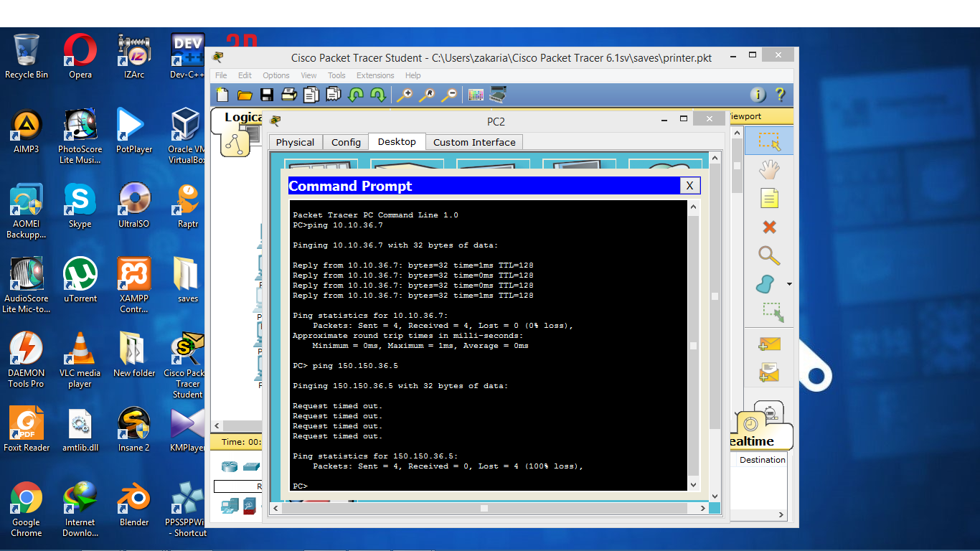Select the Move Layout hand tool
Screen dimensions: 980x551
(x=769, y=170)
